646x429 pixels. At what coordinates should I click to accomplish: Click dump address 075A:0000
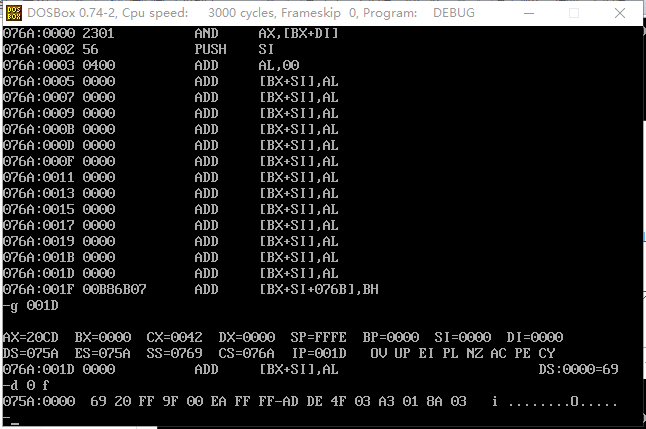pos(39,401)
